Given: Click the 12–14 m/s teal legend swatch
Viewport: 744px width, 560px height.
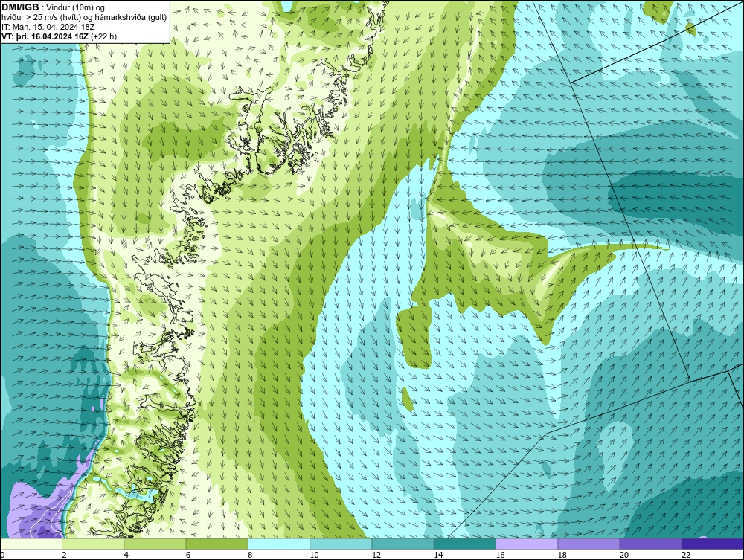Looking at the screenshot, I should pos(403,544).
